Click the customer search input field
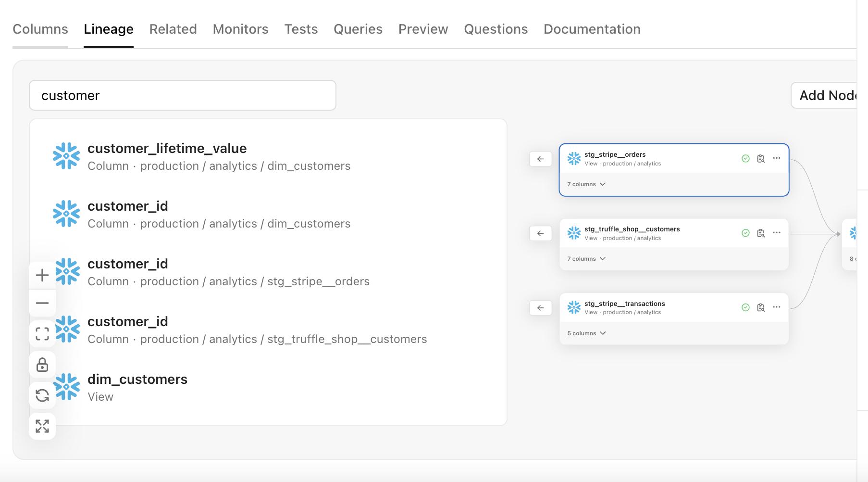This screenshot has height=482, width=868. [183, 95]
